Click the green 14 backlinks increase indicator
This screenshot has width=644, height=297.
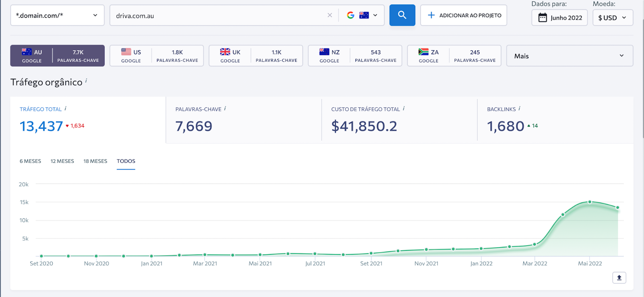click(x=533, y=126)
